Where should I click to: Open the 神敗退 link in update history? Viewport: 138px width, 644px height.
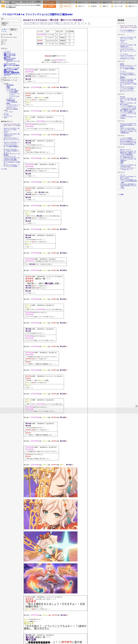click(122, 162)
